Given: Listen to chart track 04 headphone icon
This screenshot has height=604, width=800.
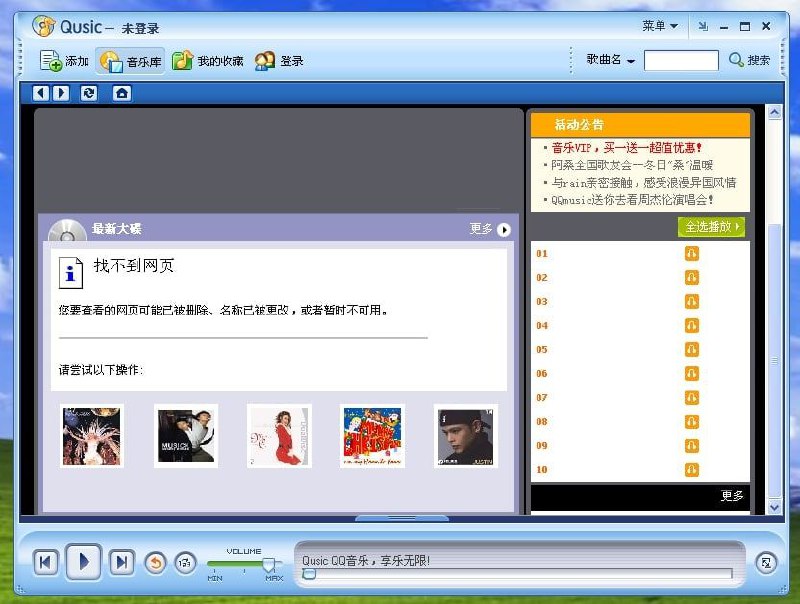Looking at the screenshot, I should tap(691, 325).
